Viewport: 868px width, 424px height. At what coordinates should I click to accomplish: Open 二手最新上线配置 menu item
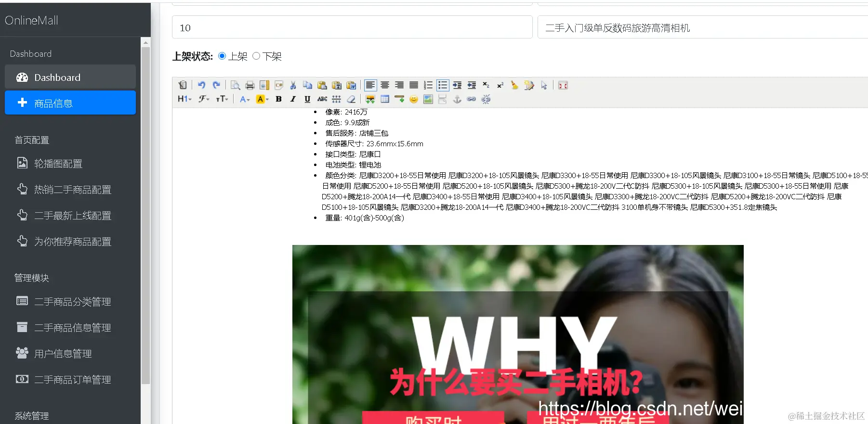pos(70,216)
